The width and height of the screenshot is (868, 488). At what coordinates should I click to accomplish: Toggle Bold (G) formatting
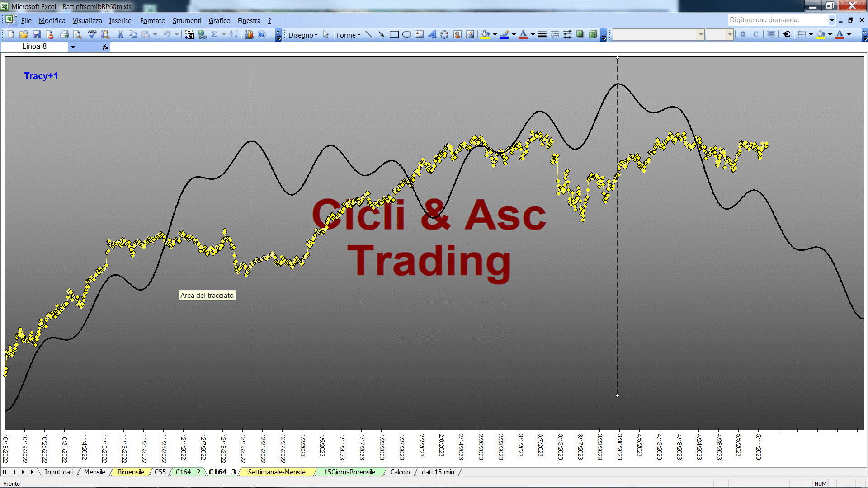(x=743, y=35)
